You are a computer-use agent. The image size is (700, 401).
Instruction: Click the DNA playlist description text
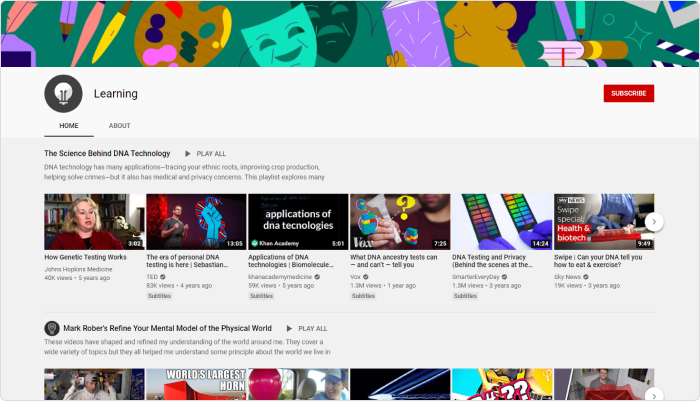184,172
